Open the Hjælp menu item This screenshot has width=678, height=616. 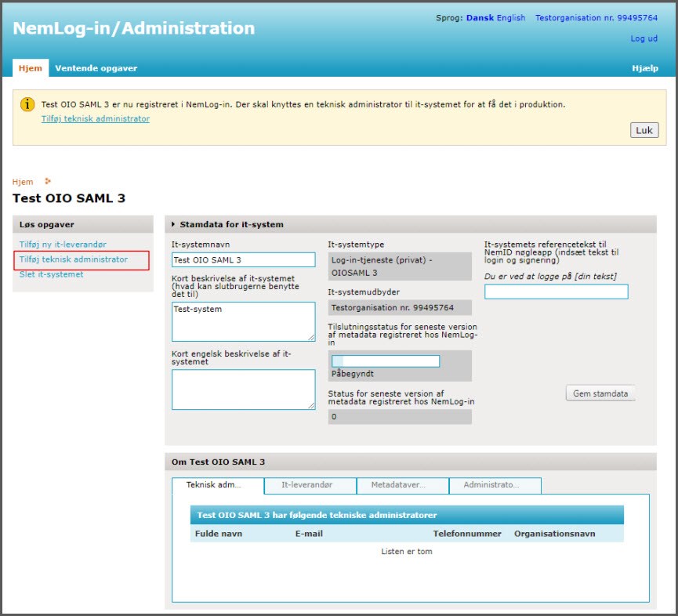(645, 68)
